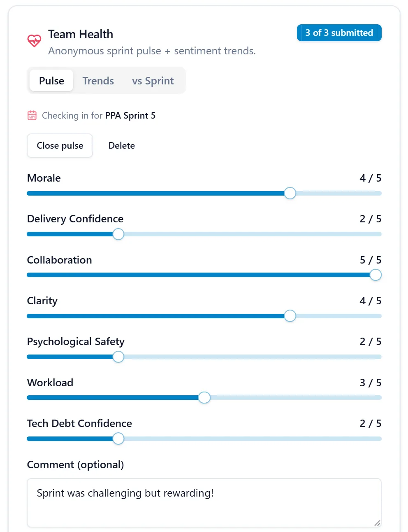Click the 'Comment (optional)' label
This screenshot has height=532, width=408.
[75, 464]
